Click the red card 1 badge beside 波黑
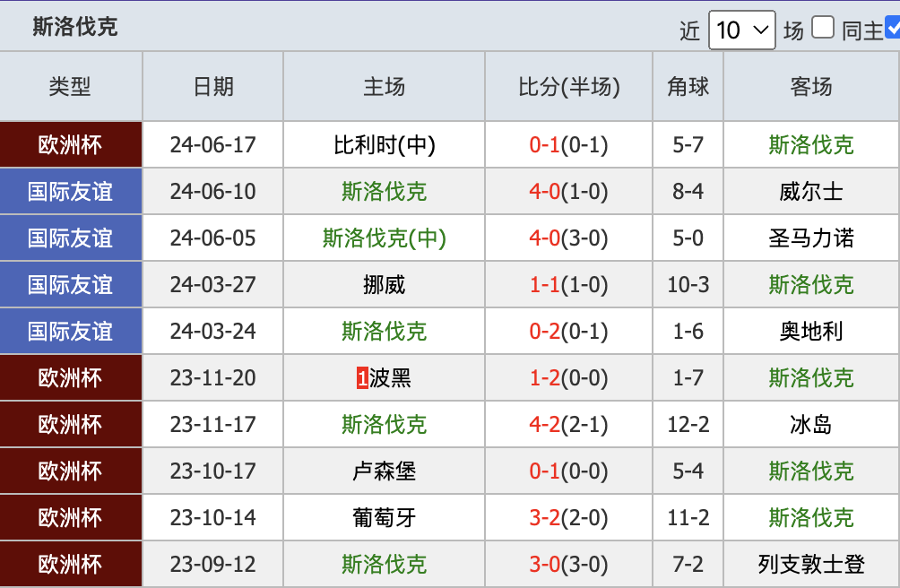900x588 pixels. click(x=362, y=378)
